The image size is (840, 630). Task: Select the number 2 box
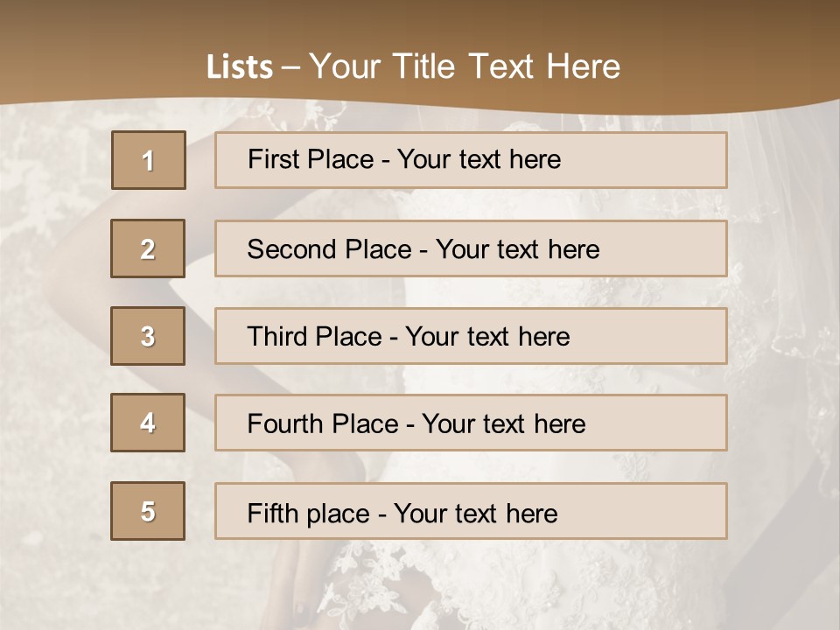click(149, 248)
